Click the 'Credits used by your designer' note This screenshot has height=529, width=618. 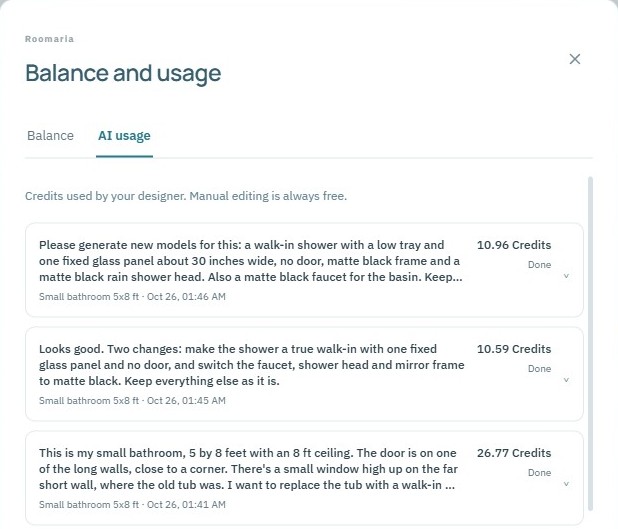[186, 196]
